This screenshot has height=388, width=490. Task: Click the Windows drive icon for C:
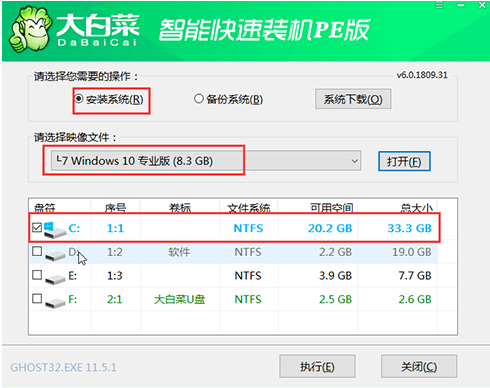(x=54, y=229)
